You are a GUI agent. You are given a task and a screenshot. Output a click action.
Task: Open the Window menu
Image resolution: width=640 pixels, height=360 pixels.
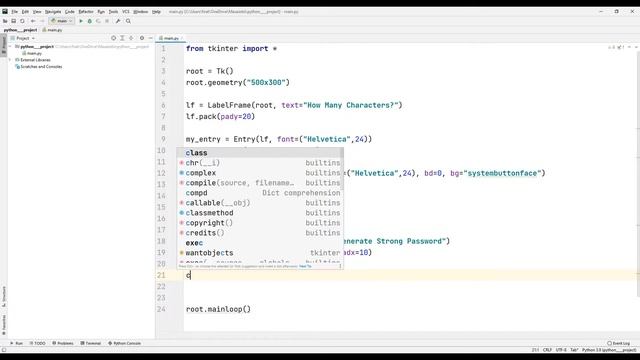pyautogui.click(x=141, y=12)
